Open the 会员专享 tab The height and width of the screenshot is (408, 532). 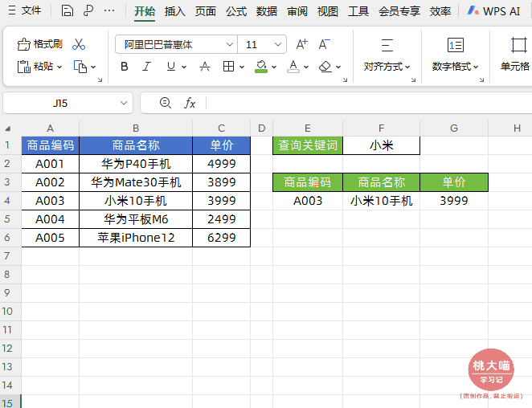[399, 11]
